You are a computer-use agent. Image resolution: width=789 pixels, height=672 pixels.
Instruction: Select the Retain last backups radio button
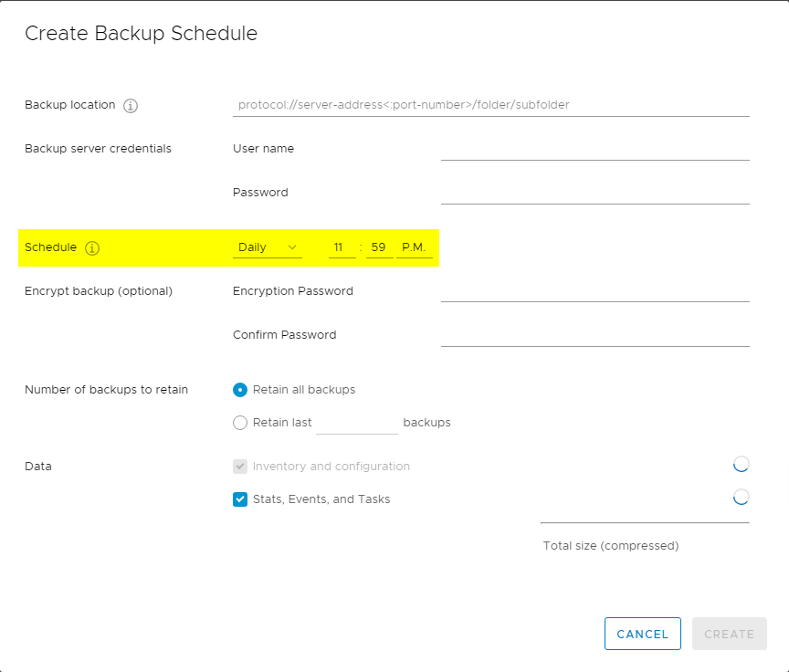(x=240, y=423)
